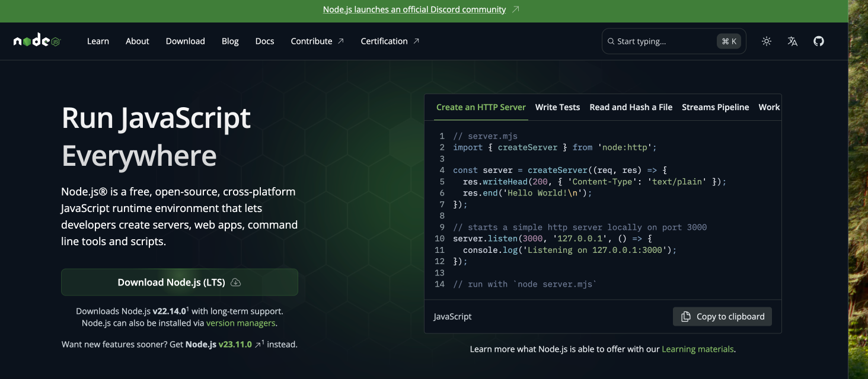Open the About page

pyautogui.click(x=138, y=41)
